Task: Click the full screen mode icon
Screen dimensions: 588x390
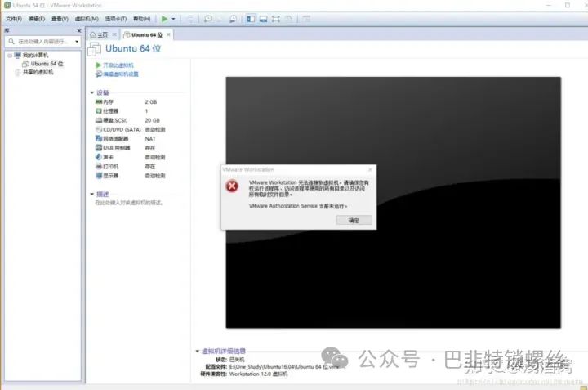Action: [x=276, y=19]
